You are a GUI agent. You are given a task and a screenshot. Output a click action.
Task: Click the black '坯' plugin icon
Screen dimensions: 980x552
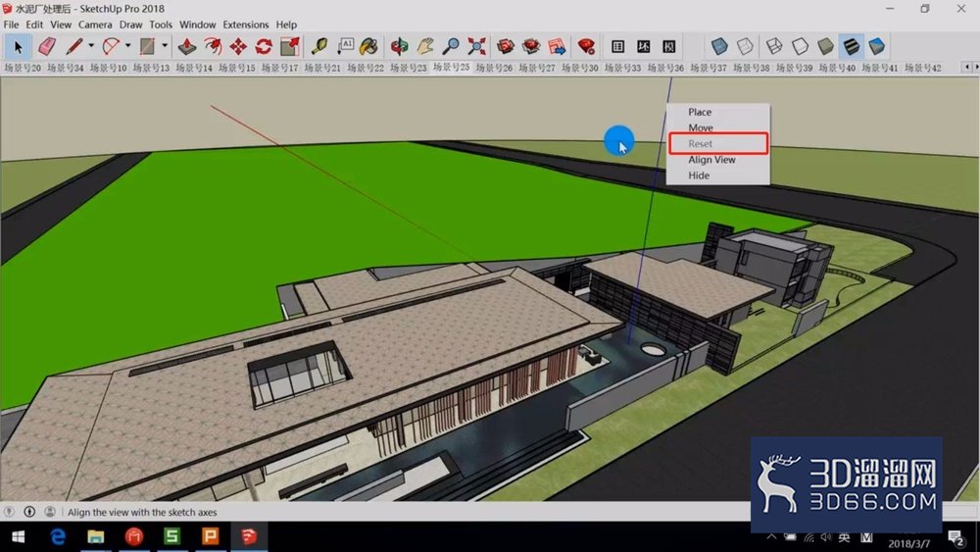coord(643,47)
